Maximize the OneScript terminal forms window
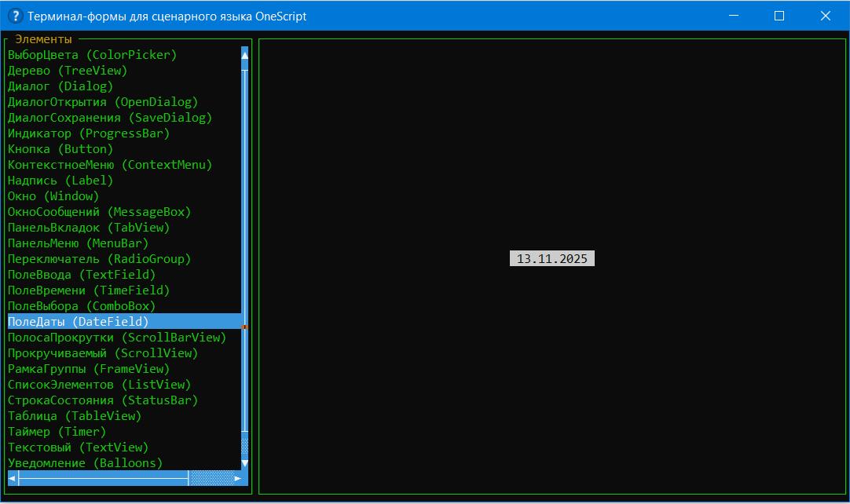 tap(779, 16)
